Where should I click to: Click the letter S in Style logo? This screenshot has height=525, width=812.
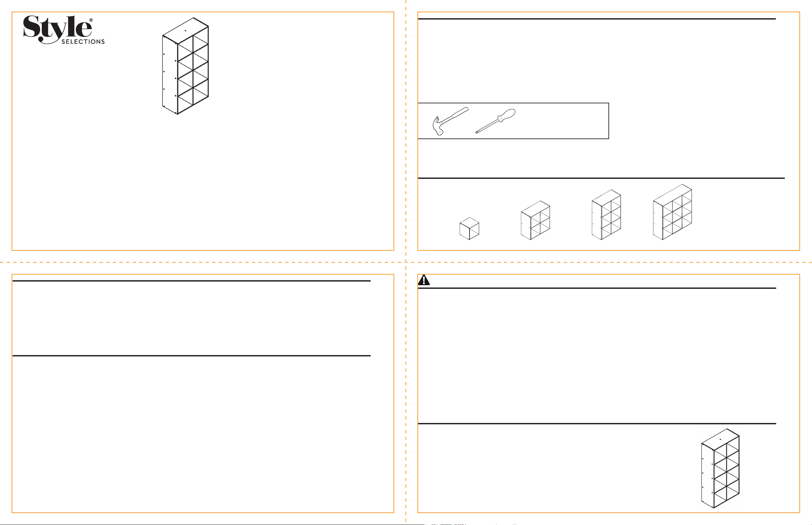(x=31, y=26)
